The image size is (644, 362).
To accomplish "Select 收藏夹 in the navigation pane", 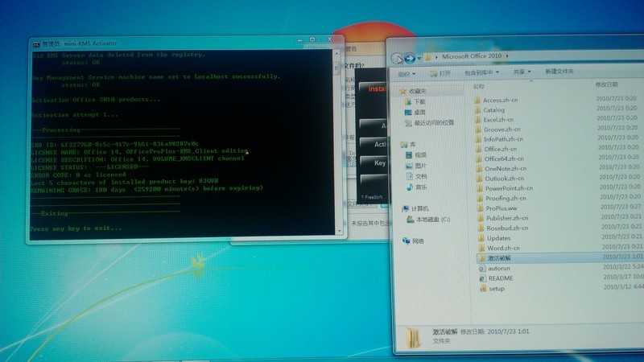I will 414,91.
